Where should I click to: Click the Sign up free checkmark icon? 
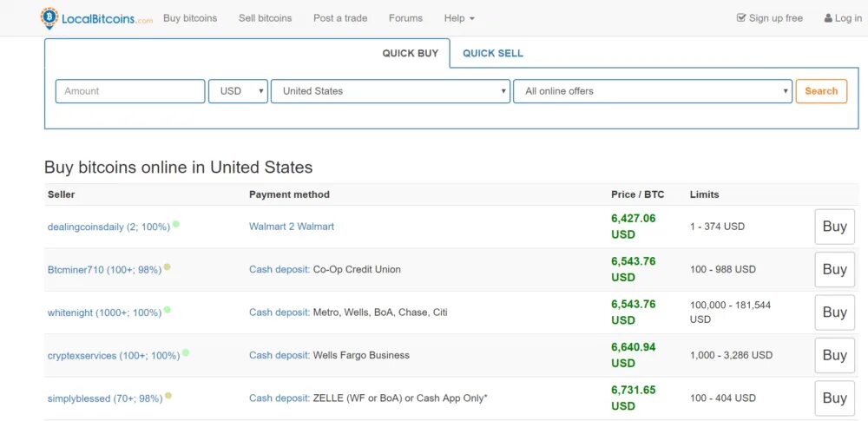coord(741,17)
